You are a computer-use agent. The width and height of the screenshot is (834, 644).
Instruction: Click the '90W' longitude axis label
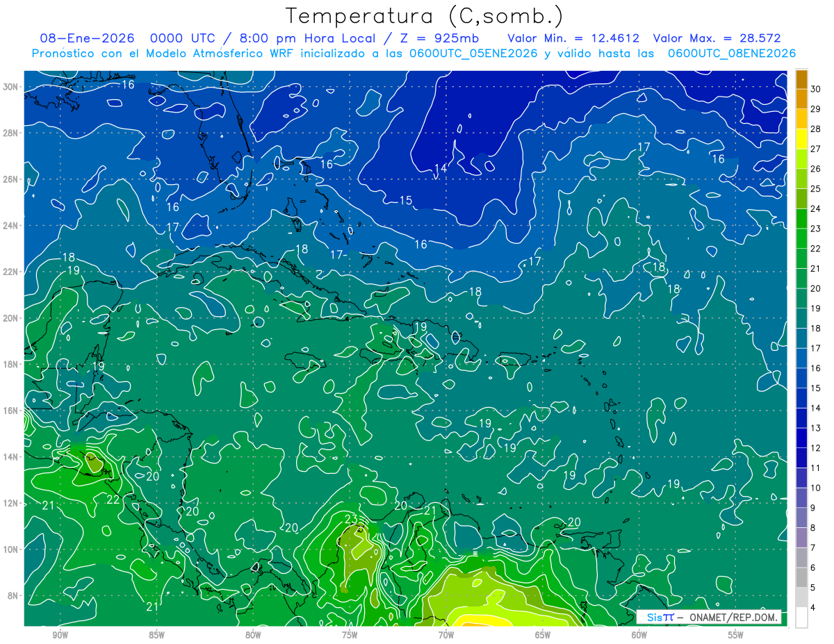pyautogui.click(x=60, y=635)
